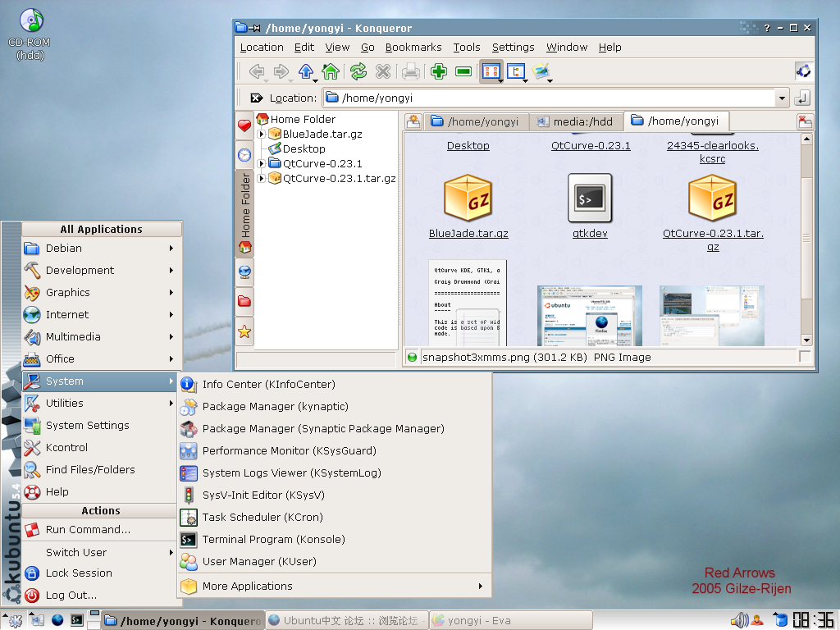Click the scroll down arrow of the file view
This screenshot has width=840, height=630.
click(806, 340)
